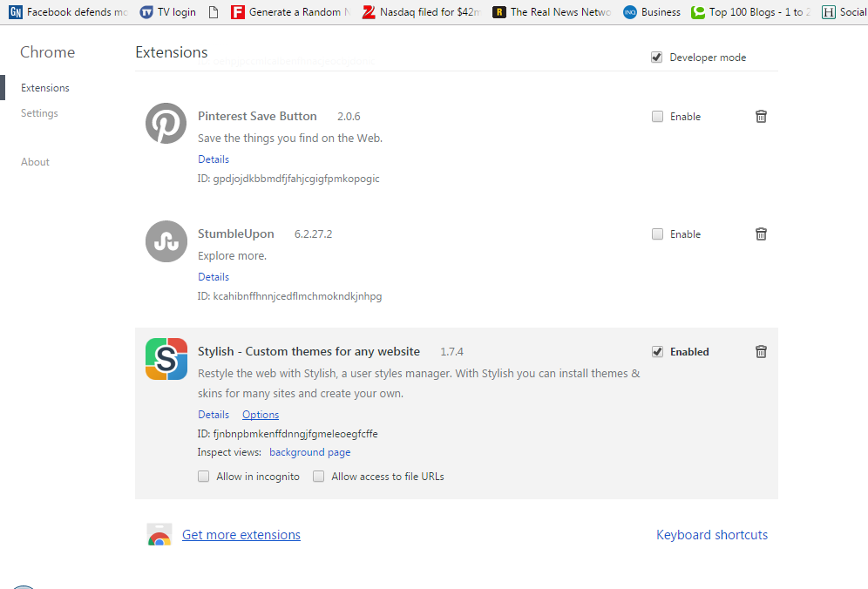Click the Pinterest Save Button logo
The height and width of the screenshot is (589, 868).
(166, 123)
